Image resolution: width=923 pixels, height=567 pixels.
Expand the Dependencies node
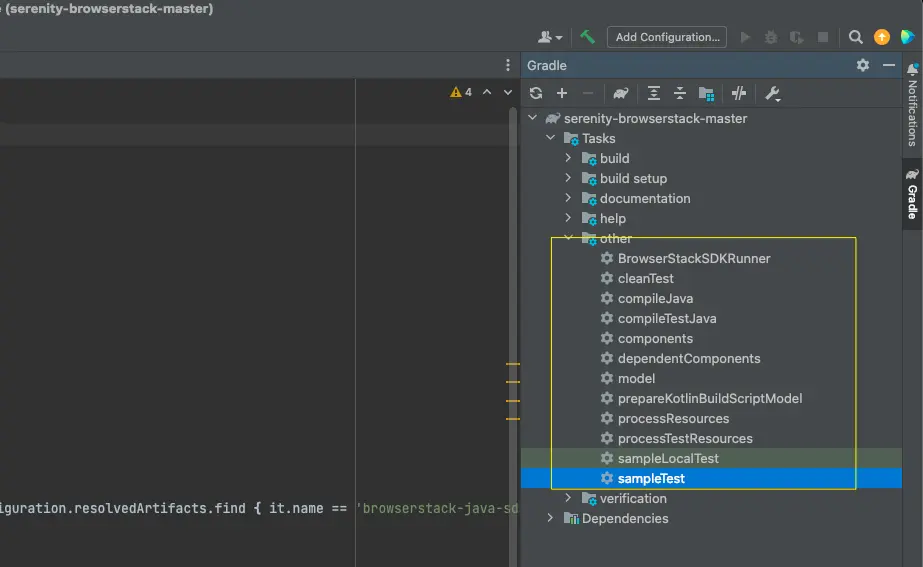point(550,518)
